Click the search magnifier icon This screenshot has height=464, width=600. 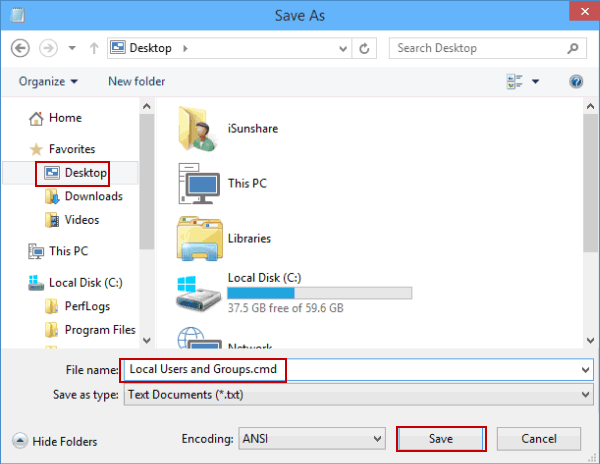point(576,48)
